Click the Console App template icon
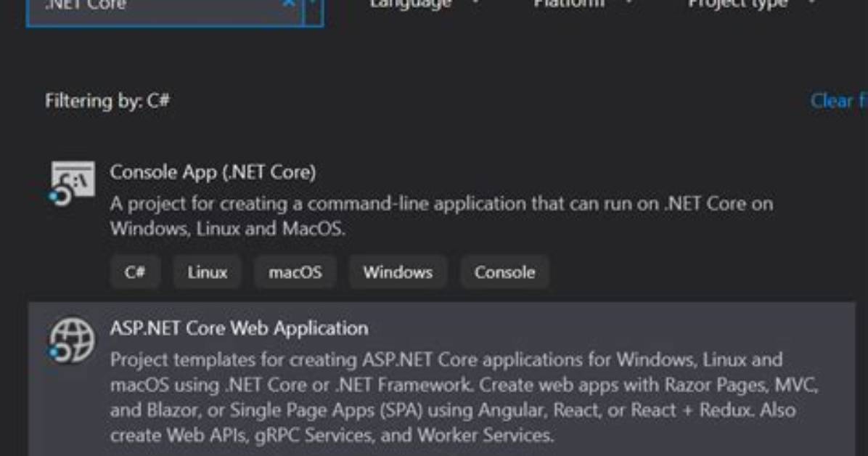 pos(72,184)
